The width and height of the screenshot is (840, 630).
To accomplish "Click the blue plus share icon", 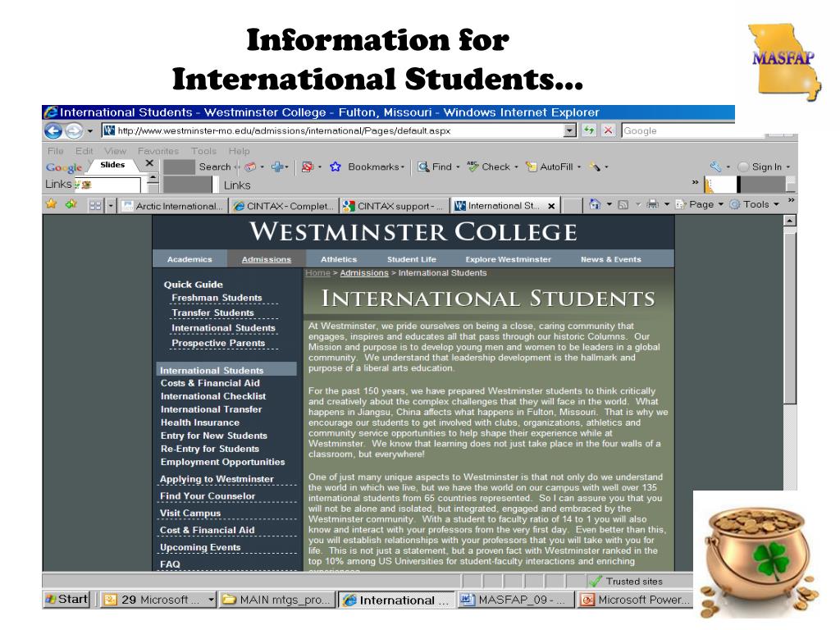I will (x=277, y=167).
